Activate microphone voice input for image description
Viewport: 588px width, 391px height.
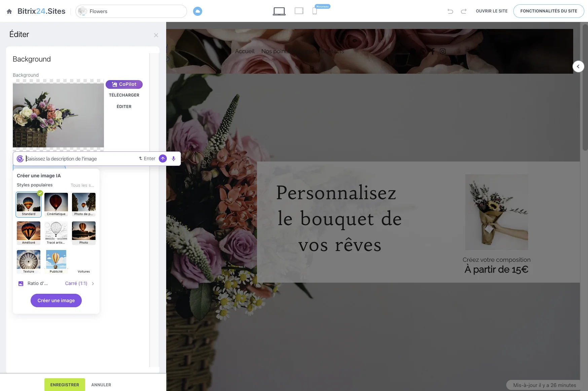(x=174, y=159)
